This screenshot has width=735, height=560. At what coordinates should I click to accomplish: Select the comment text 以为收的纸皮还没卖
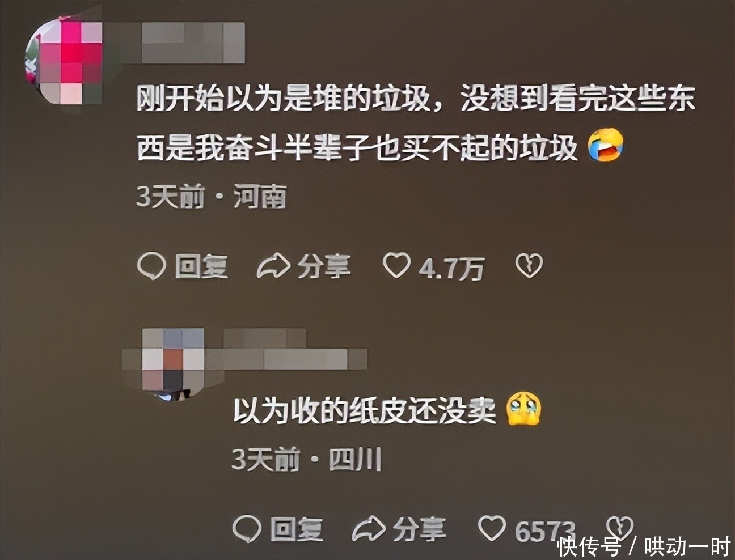(x=364, y=410)
